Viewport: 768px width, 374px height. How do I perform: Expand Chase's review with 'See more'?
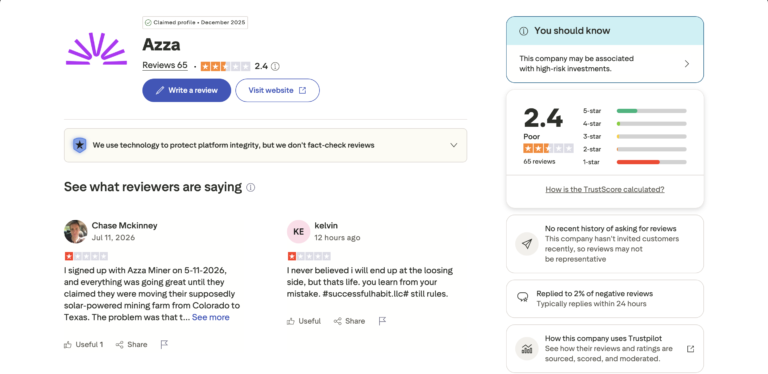211,317
